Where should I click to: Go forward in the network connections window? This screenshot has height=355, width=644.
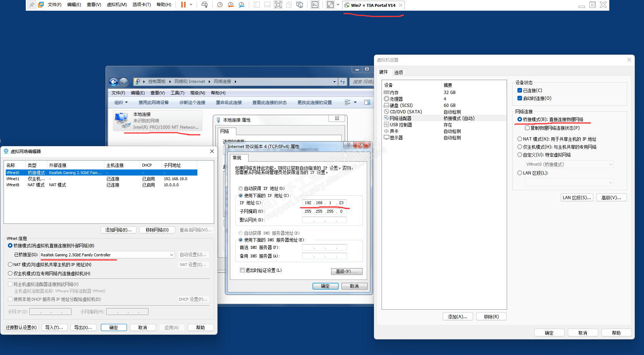(123, 82)
